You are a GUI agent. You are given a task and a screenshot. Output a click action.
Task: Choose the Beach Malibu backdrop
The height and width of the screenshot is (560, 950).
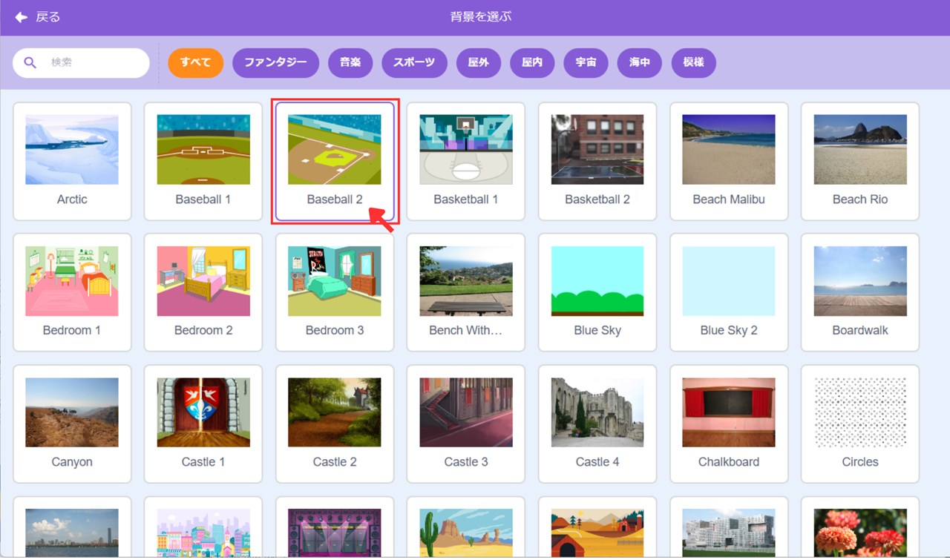[x=729, y=162]
